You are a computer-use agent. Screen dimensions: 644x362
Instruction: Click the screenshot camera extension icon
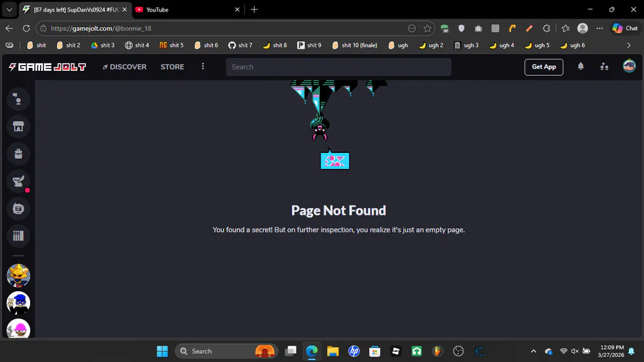[478, 29]
